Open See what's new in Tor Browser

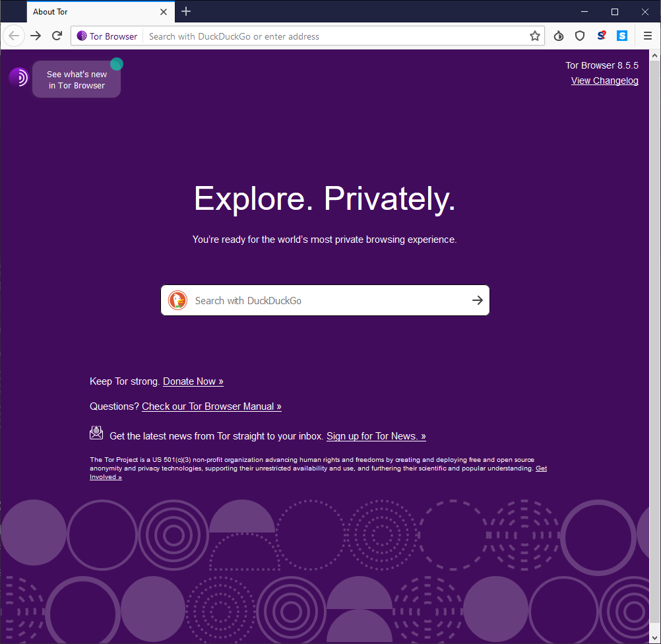point(77,79)
